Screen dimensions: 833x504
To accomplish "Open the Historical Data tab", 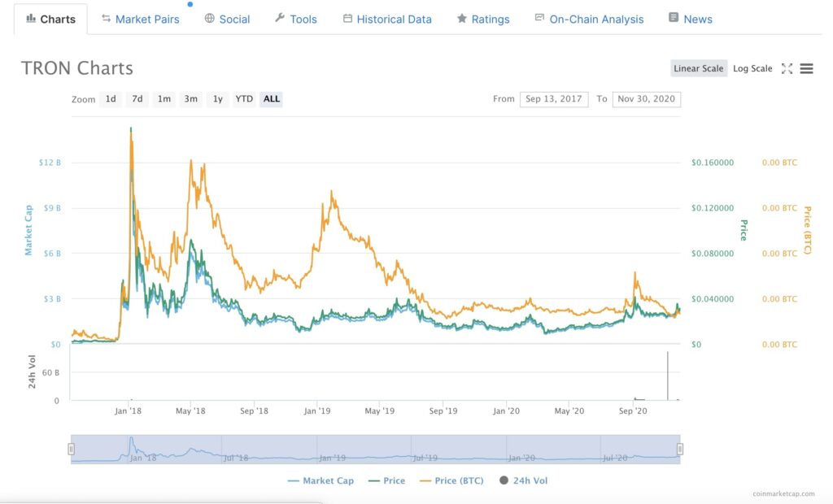I will [387, 20].
